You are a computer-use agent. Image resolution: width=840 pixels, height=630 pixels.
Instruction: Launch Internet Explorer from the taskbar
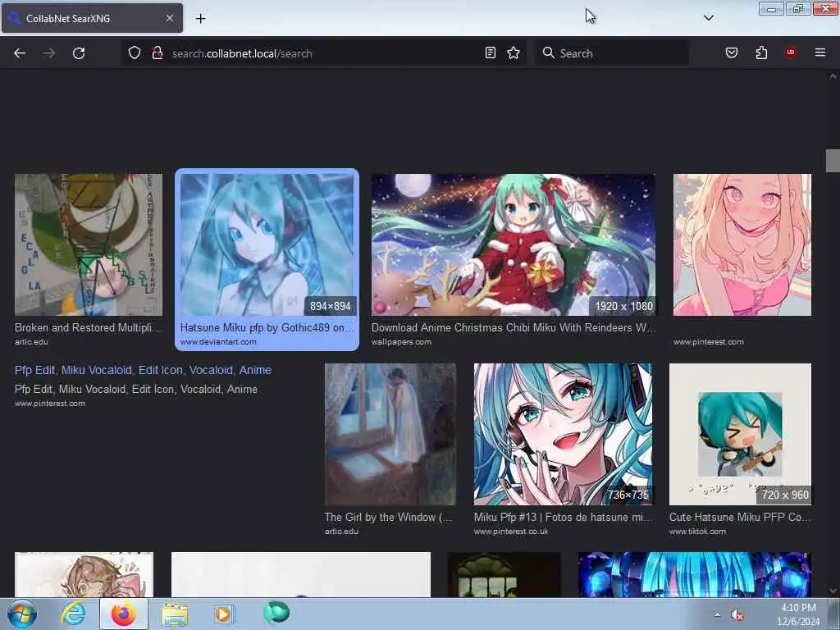coord(73,614)
